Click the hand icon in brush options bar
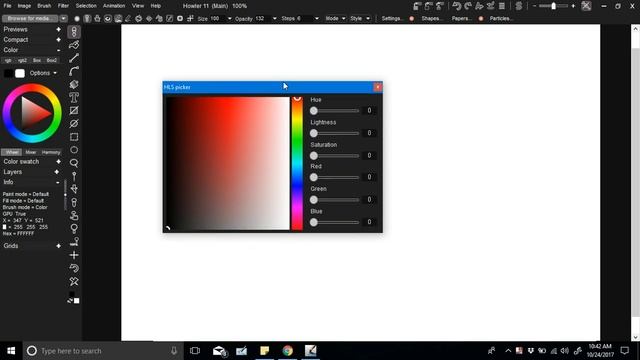Image resolution: width=640 pixels, height=360 pixels. tap(98, 18)
